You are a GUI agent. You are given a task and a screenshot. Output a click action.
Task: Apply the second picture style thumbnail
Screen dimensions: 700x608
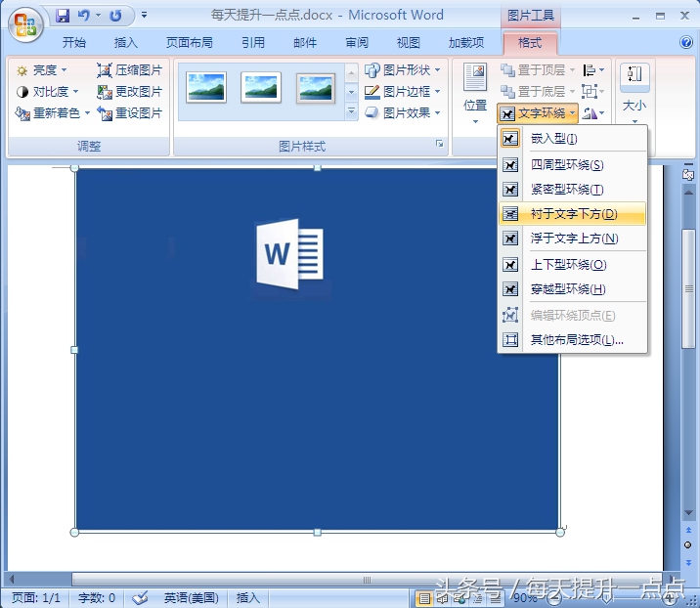pyautogui.click(x=261, y=87)
